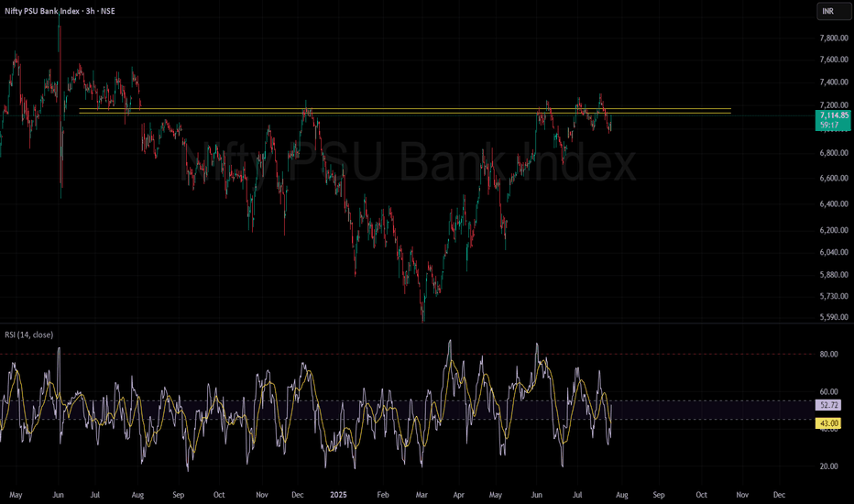Select the upper yellow horizontal resistance line
The height and width of the screenshot is (504, 854).
(x=405, y=109)
